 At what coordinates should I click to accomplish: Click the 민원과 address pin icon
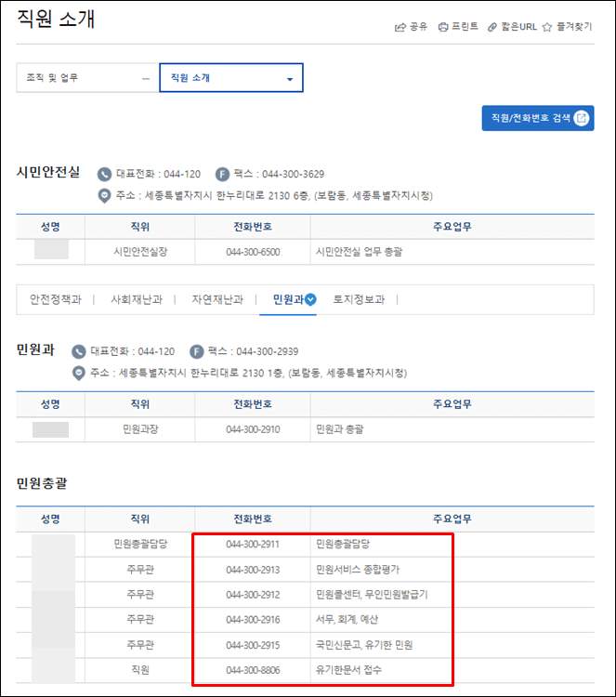[x=79, y=373]
